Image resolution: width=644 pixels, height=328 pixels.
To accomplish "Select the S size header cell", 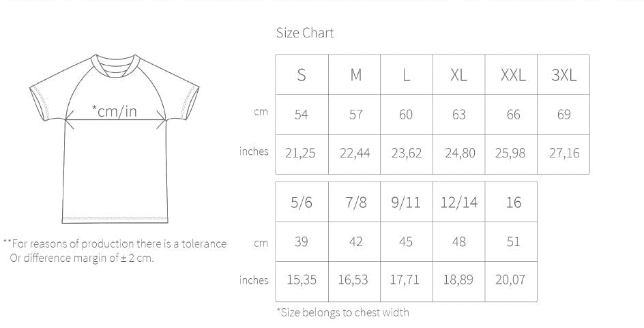I will (302, 75).
